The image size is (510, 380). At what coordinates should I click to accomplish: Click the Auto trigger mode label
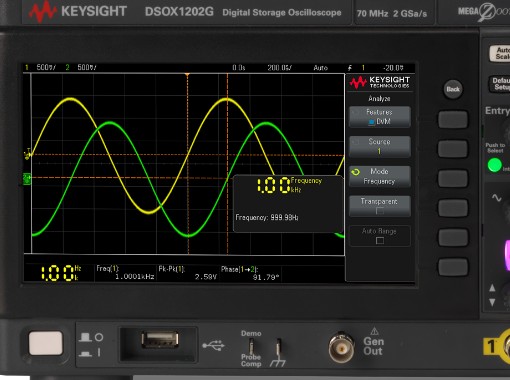(x=321, y=68)
